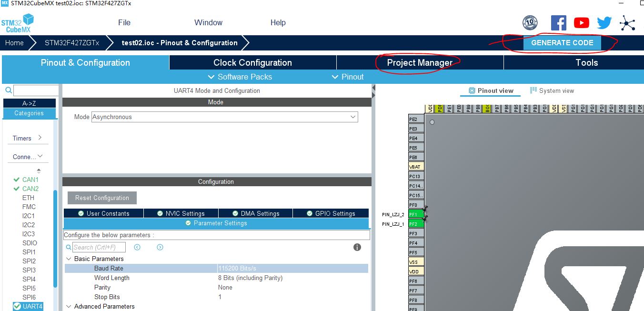Viewport: 644px width, 311px height.
Task: Collapse the Connectivity category
Action: point(28,157)
